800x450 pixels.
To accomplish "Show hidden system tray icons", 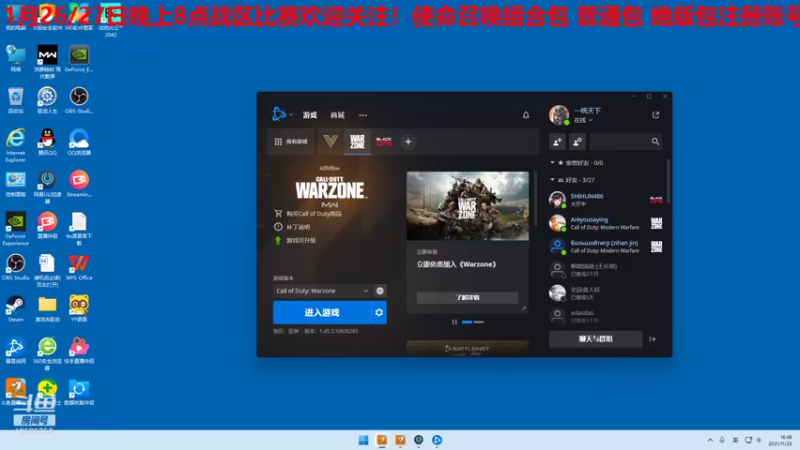I will click(x=710, y=440).
